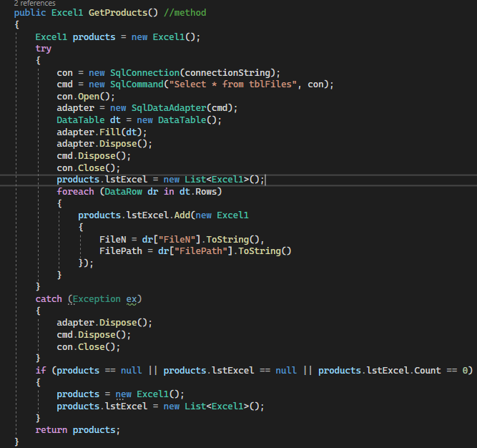
Task: Select the //method comment
Action: tap(185, 13)
